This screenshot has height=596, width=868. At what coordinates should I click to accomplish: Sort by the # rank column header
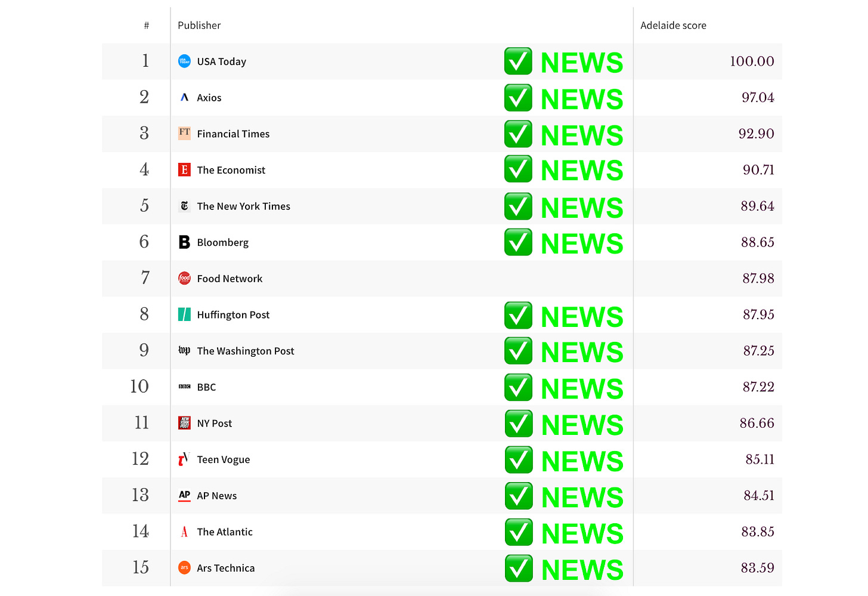pos(146,25)
